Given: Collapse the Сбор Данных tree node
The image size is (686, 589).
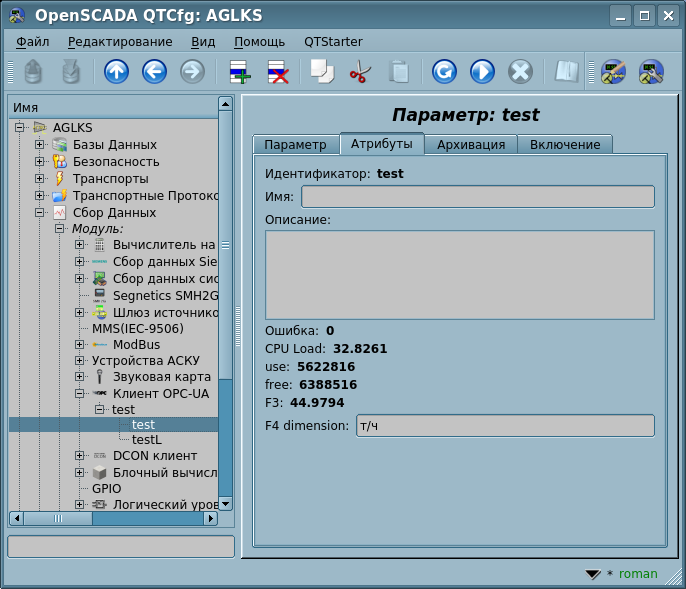Looking at the screenshot, I should pyautogui.click(x=40, y=213).
